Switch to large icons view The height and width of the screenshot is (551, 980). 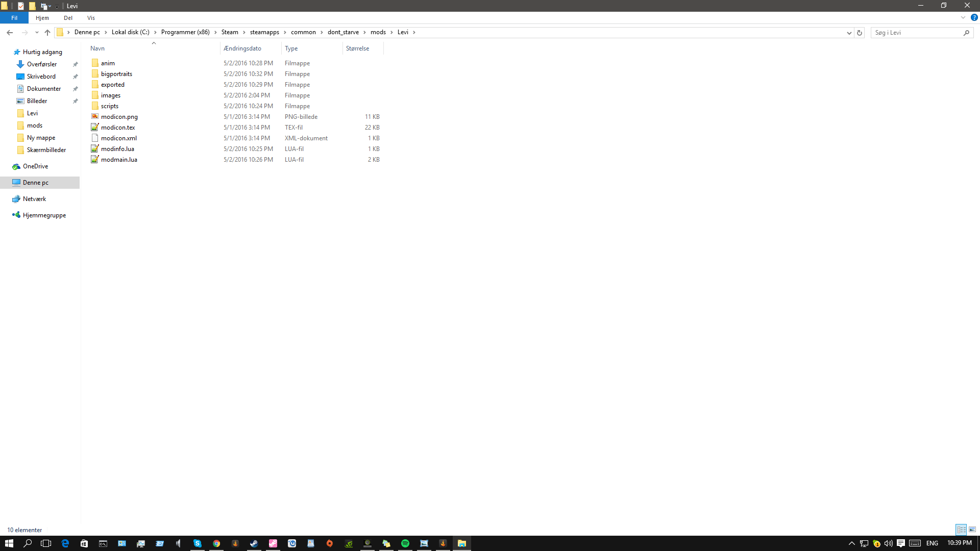tap(972, 530)
